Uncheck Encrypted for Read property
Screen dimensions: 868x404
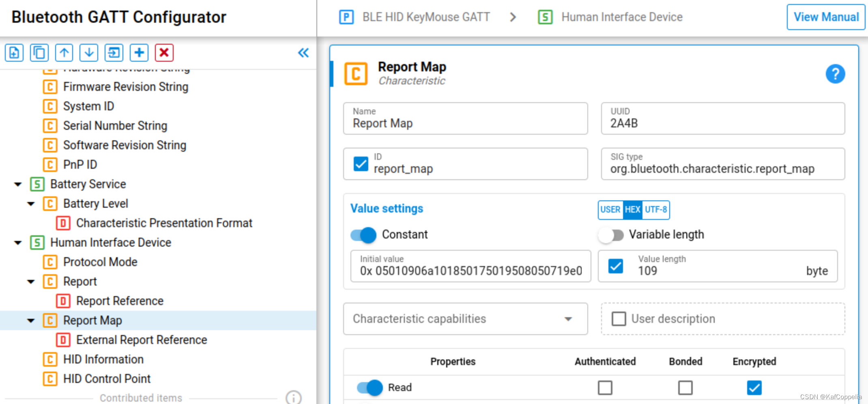[x=754, y=388]
